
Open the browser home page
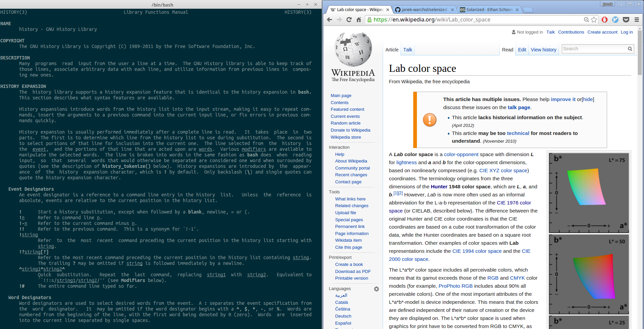tap(359, 20)
